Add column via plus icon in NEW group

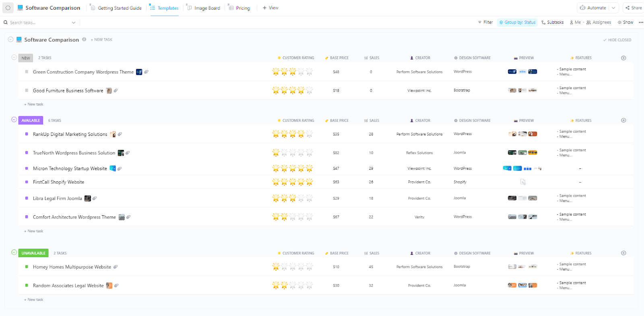(x=623, y=58)
